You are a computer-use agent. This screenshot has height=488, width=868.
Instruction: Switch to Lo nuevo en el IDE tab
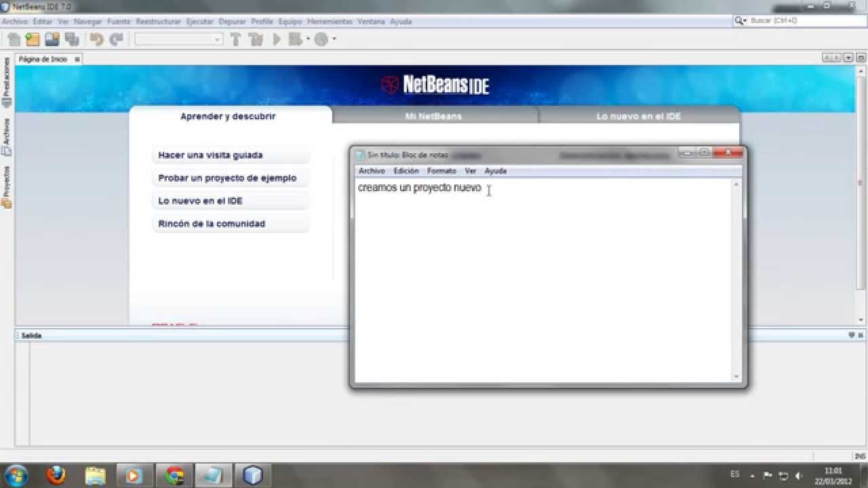[639, 117]
